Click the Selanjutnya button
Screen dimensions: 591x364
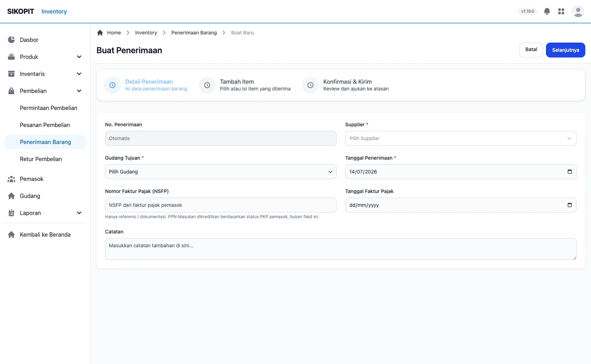pyautogui.click(x=565, y=50)
